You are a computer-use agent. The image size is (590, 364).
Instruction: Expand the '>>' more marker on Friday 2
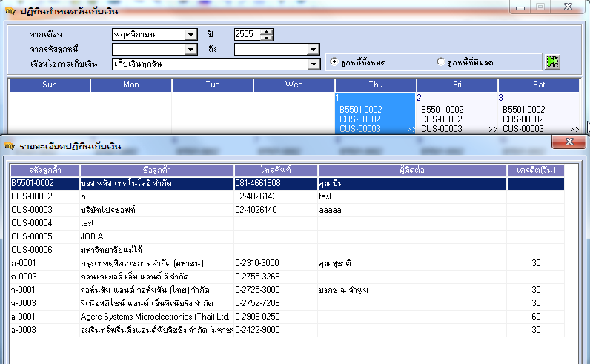[x=493, y=129]
